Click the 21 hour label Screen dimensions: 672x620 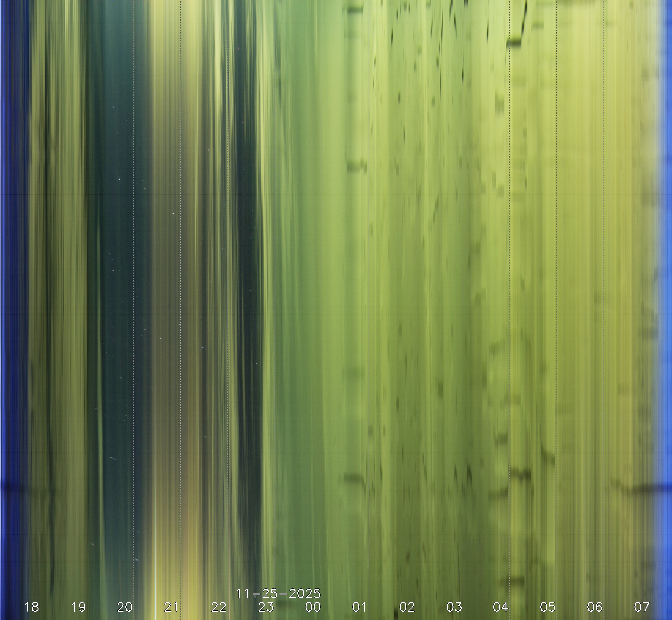point(171,607)
